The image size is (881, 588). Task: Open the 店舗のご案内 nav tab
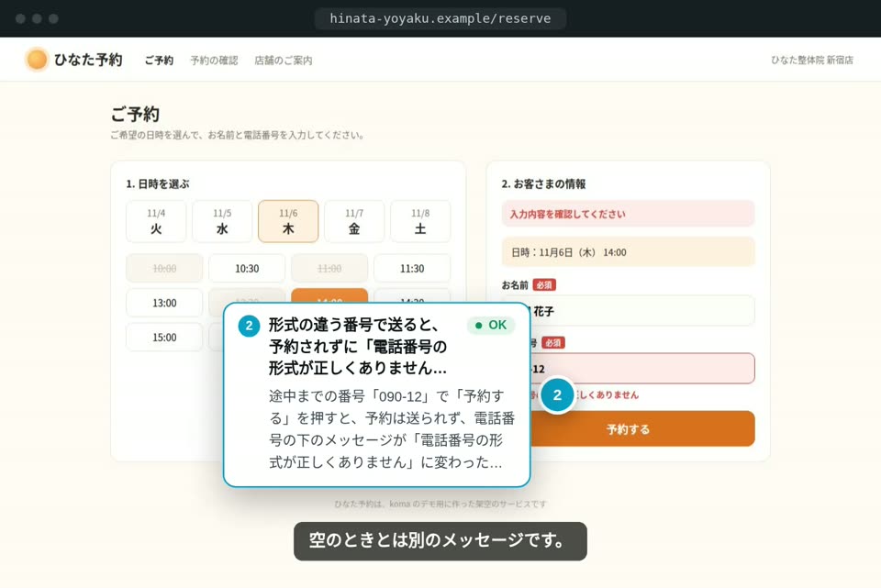coord(284,61)
